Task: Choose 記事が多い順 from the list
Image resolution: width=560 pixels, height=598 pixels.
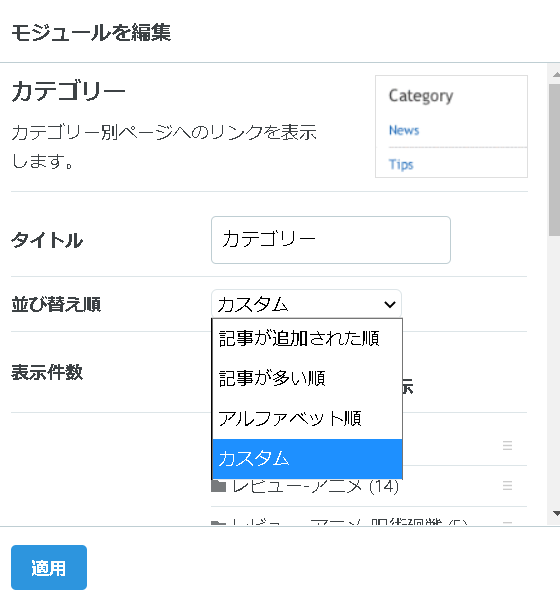Action: pyautogui.click(x=307, y=379)
